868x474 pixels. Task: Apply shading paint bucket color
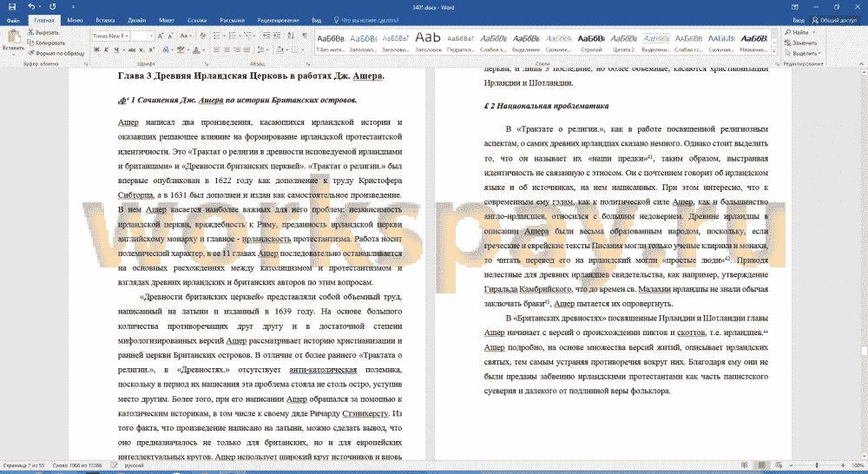coord(281,49)
